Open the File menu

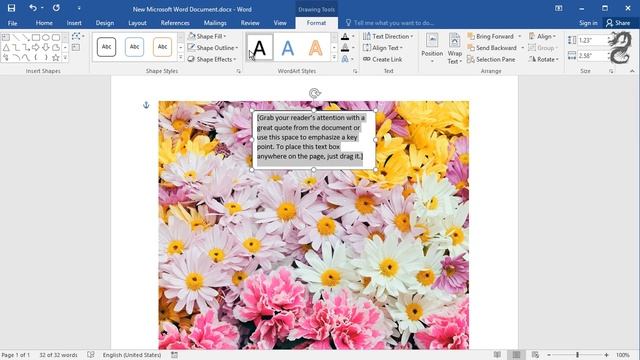[12, 23]
